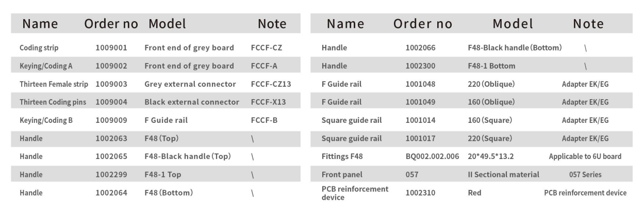This screenshot has width=644, height=208.
Task: Click the 'Front panel' name cell
Action: (x=341, y=175)
